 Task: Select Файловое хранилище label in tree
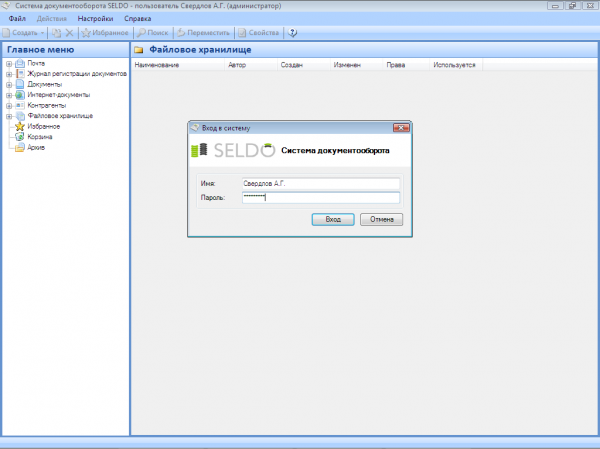(x=60, y=116)
